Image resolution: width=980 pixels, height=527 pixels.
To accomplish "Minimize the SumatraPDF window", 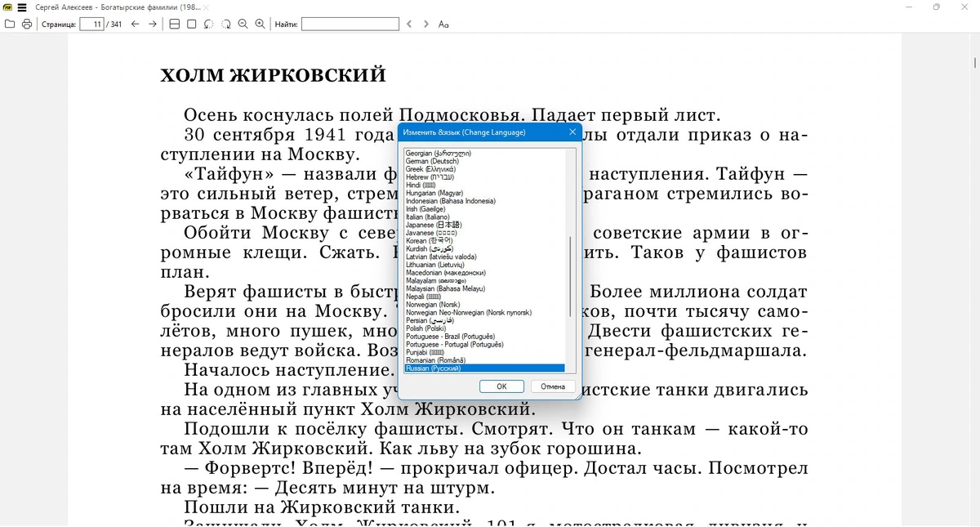I will (910, 7).
